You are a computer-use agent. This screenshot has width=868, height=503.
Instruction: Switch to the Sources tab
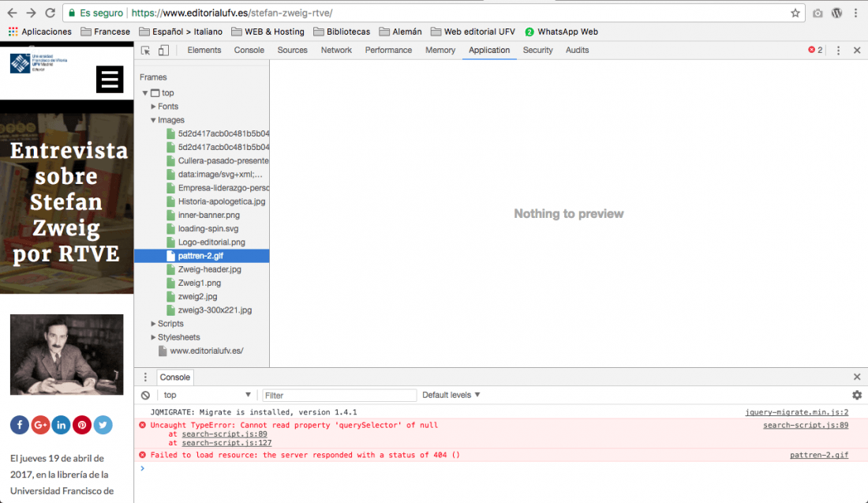point(292,50)
